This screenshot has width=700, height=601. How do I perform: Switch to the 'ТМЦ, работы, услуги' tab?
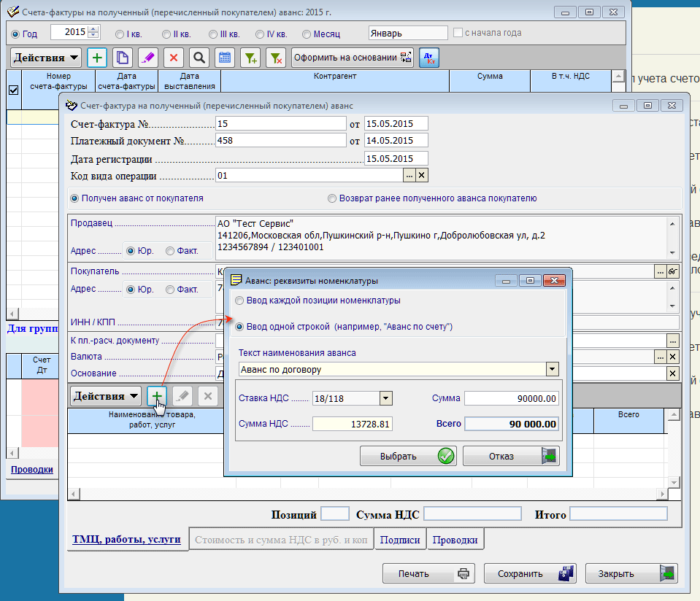point(127,540)
